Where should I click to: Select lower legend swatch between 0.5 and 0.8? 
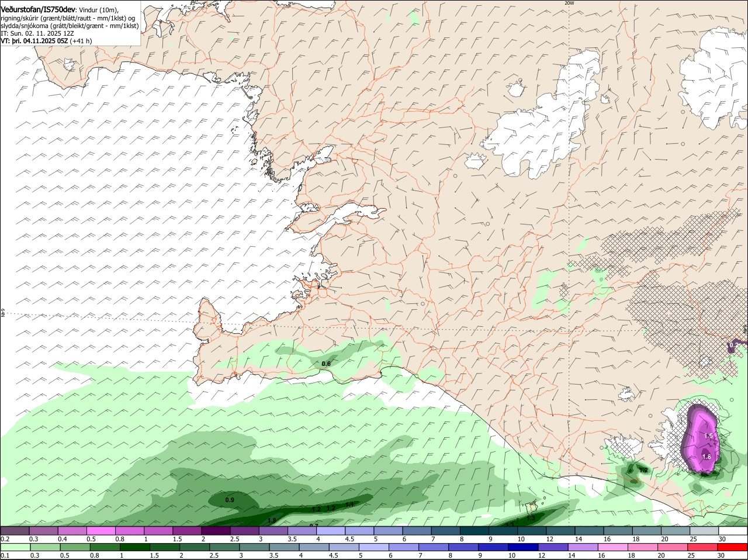point(75,547)
